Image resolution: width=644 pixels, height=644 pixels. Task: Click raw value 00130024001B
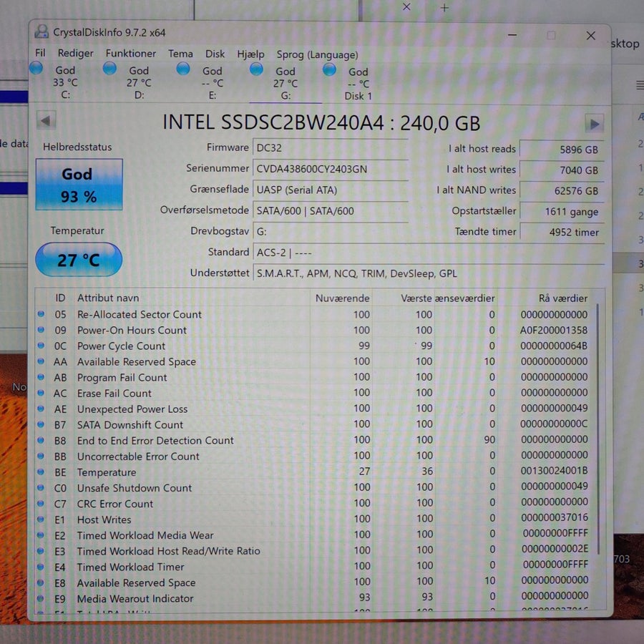[x=554, y=471]
